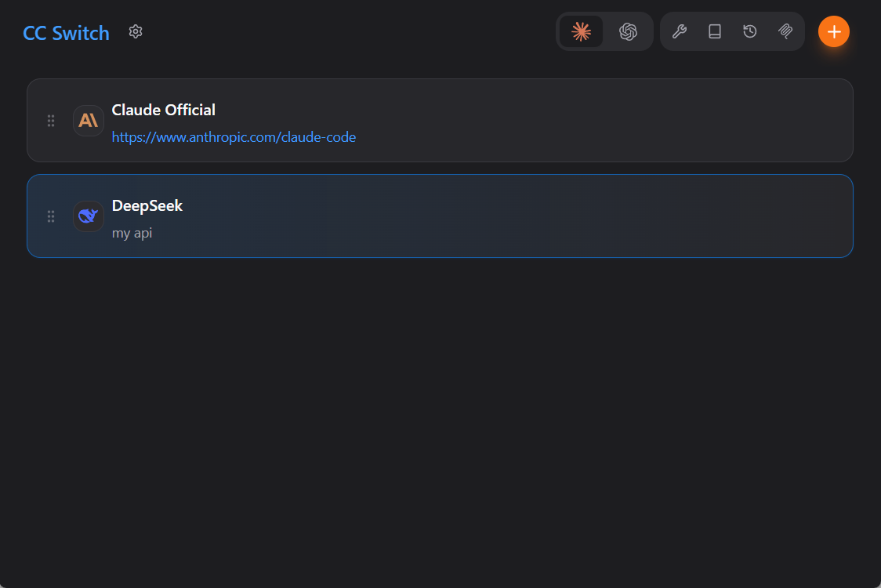This screenshot has width=881, height=588.
Task: Select the Claude Official provider name
Action: point(164,110)
